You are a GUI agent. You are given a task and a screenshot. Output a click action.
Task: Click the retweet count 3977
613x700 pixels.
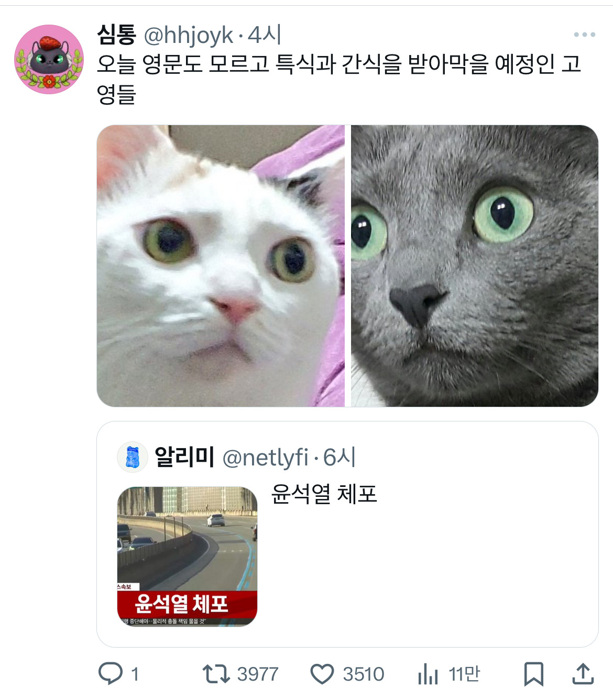(x=258, y=674)
